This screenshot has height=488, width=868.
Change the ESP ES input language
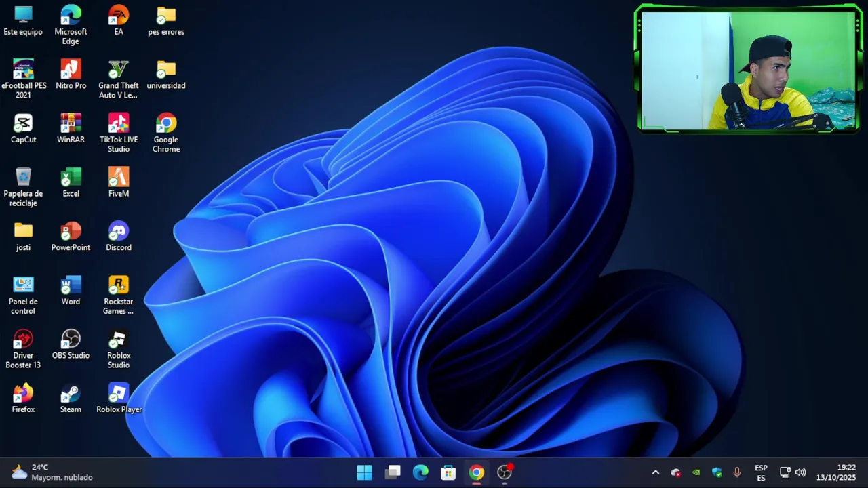[761, 472]
